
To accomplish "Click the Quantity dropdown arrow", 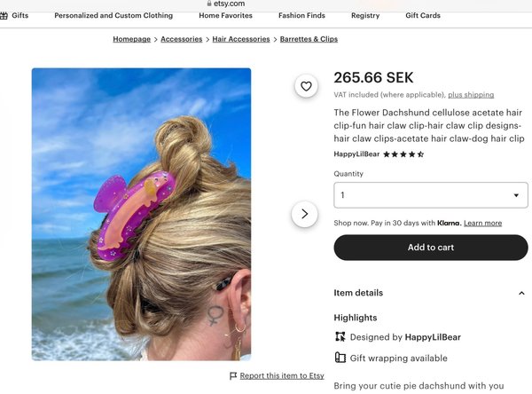I will 516,195.
